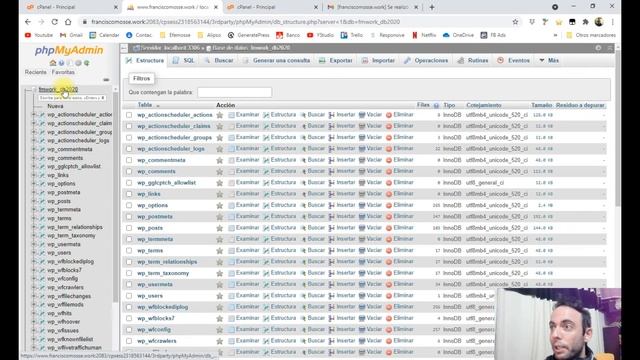
Task: Check the wp_actionscheduler_actions row checkbox
Action: pyautogui.click(x=129, y=115)
